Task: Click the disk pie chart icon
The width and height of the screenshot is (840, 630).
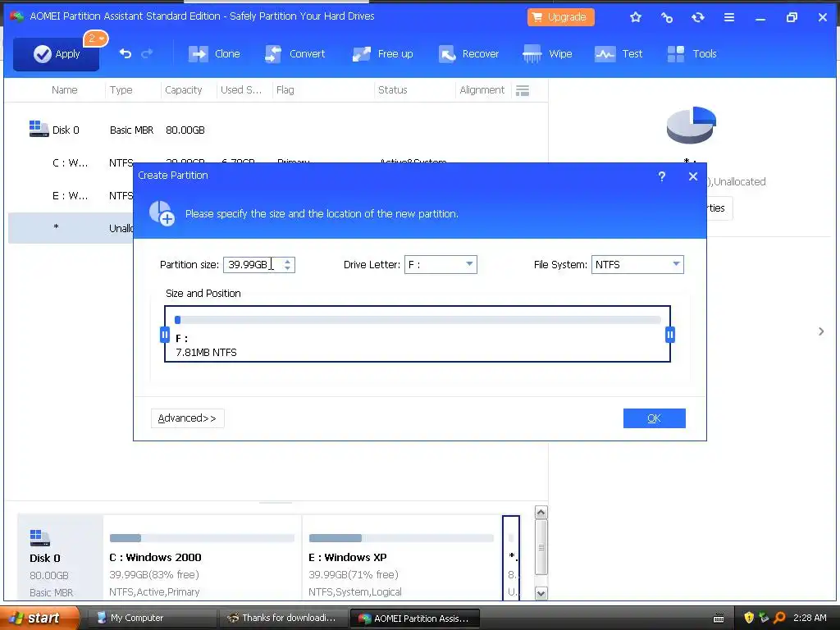Action: pyautogui.click(x=691, y=125)
